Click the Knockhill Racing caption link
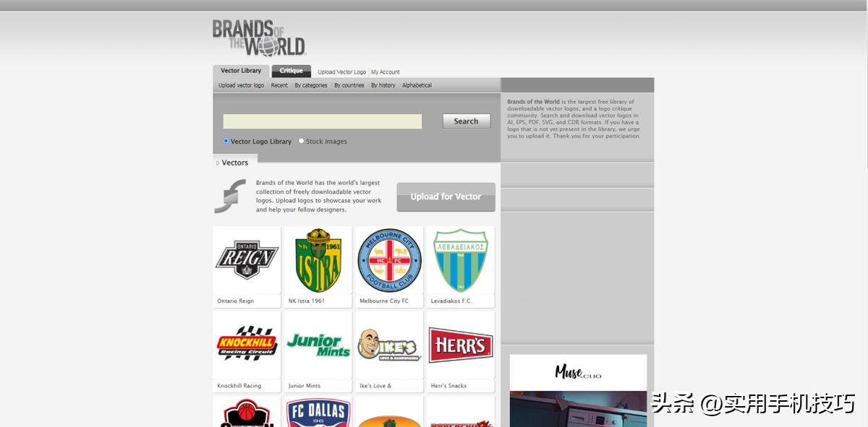This screenshot has width=868, height=427. pos(239,386)
